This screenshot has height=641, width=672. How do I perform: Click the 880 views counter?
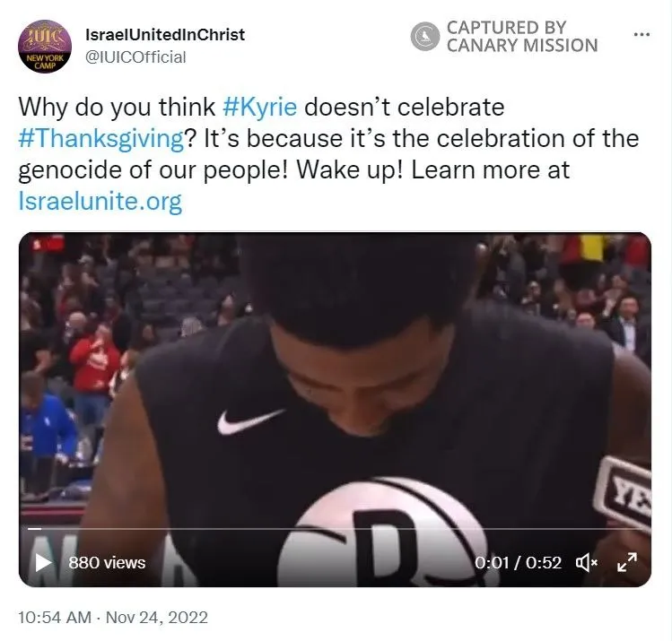[x=107, y=563]
